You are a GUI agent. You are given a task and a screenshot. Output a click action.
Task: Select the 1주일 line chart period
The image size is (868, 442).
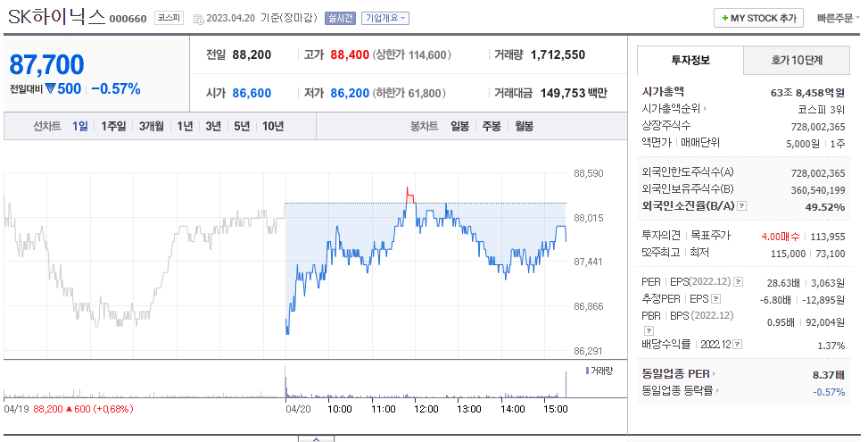tap(113, 126)
